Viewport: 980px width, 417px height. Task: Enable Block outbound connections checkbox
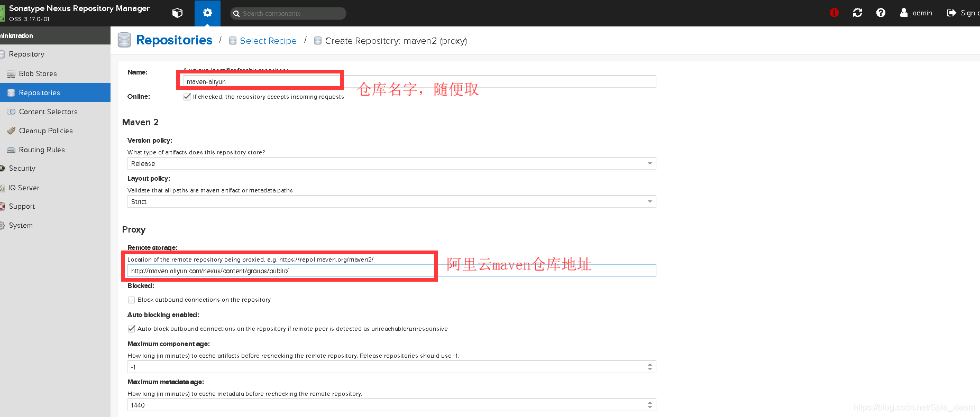coord(131,300)
